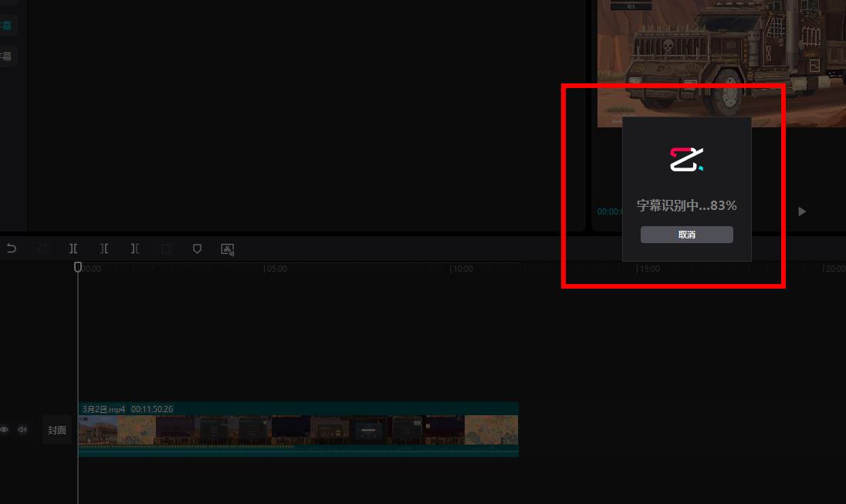Select the gray sidebar tab below the teal one

(7, 56)
